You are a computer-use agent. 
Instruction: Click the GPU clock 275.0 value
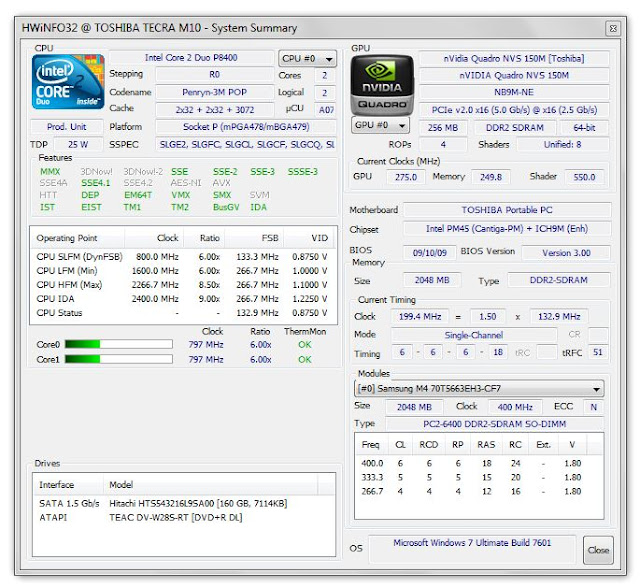click(x=406, y=177)
